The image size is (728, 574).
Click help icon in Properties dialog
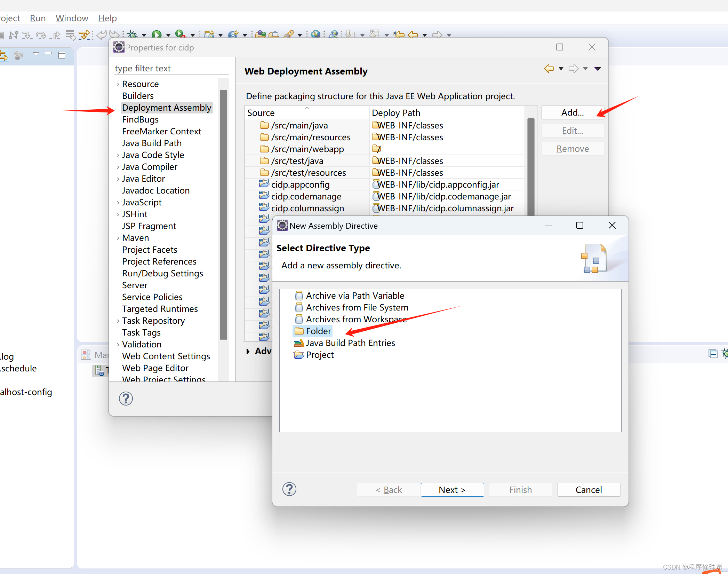click(x=126, y=399)
